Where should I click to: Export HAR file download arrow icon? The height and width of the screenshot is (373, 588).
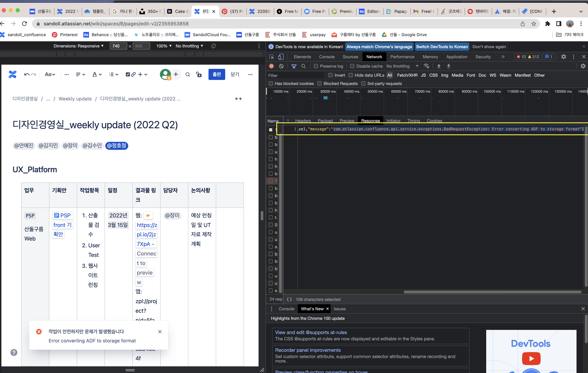(x=449, y=66)
